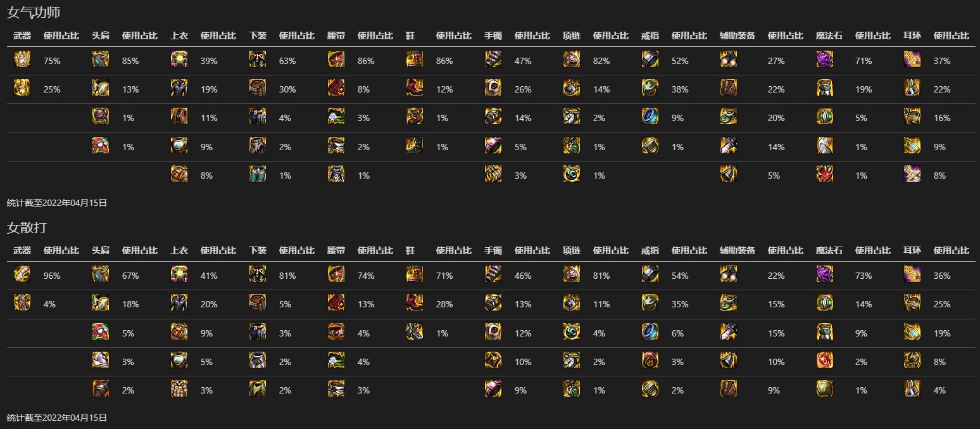Click the 魔法石 column header in 女散打 table

pos(829,251)
